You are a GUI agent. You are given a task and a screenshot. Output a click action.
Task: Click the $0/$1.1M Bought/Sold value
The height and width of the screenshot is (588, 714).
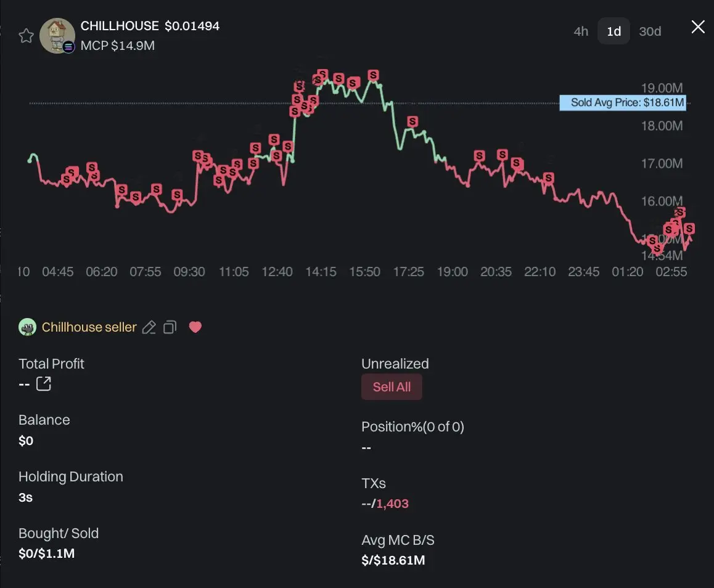(x=46, y=553)
